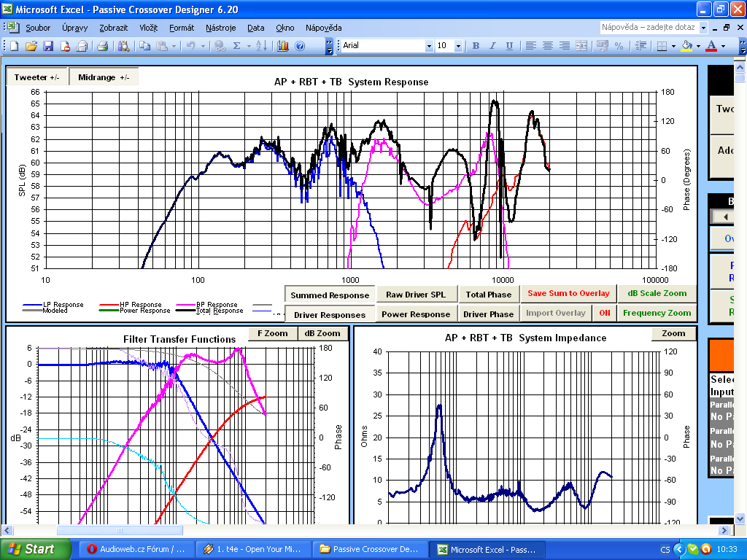Open the Zobrazit menu

[x=113, y=28]
